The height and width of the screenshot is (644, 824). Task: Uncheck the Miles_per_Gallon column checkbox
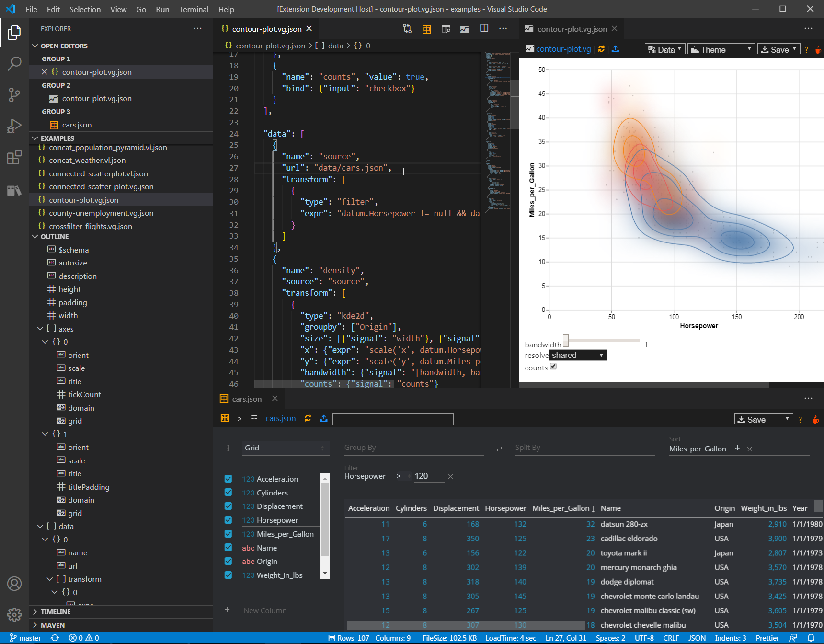pos(228,534)
